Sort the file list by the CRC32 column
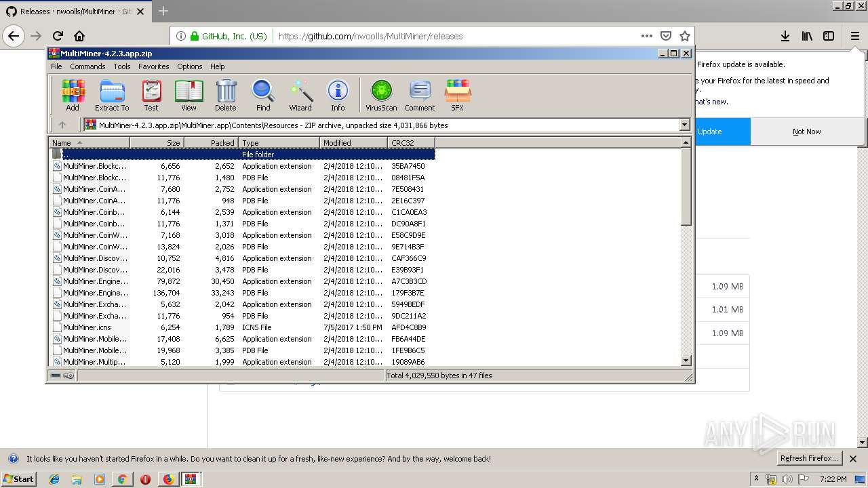Image resolution: width=868 pixels, height=488 pixels. pos(411,142)
